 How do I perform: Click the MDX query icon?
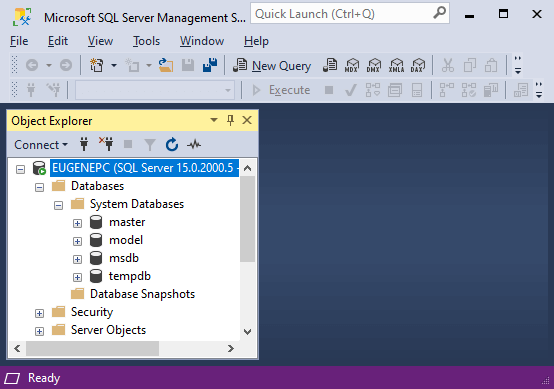(352, 65)
